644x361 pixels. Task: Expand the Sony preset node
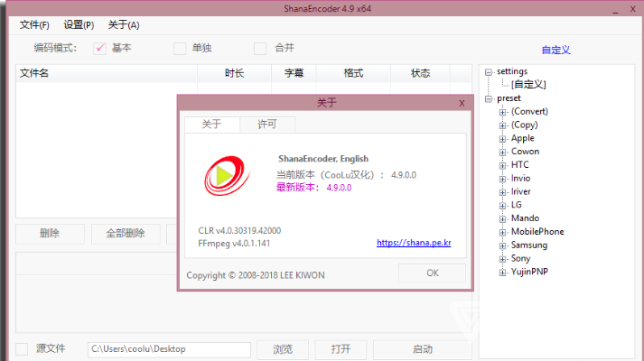coord(502,259)
